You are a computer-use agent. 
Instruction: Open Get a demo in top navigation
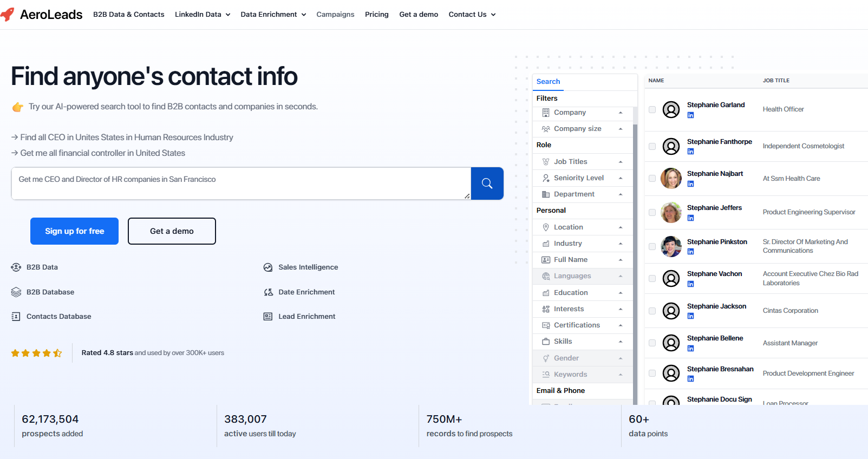click(419, 15)
